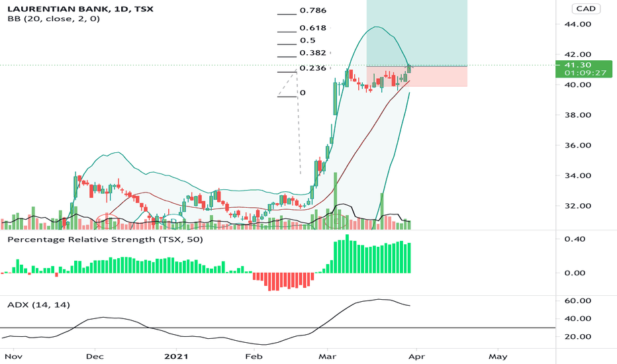Screen dimensions: 617x364
Task: Click the 44.00 price axis label
Action: (x=578, y=24)
